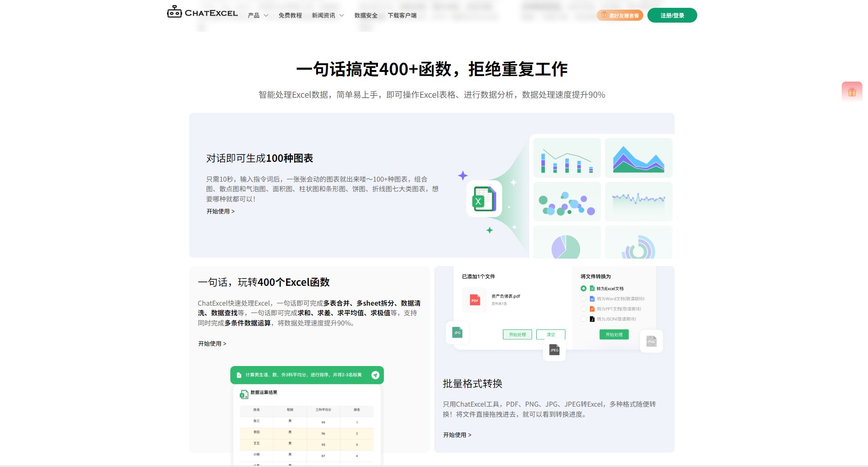This screenshot has height=467, width=868.
Task: Click the dark JPEG file icon
Action: pyautogui.click(x=554, y=350)
